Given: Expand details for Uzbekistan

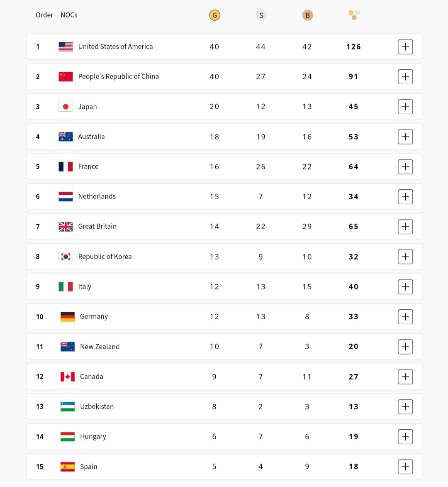Looking at the screenshot, I should click(x=405, y=406).
